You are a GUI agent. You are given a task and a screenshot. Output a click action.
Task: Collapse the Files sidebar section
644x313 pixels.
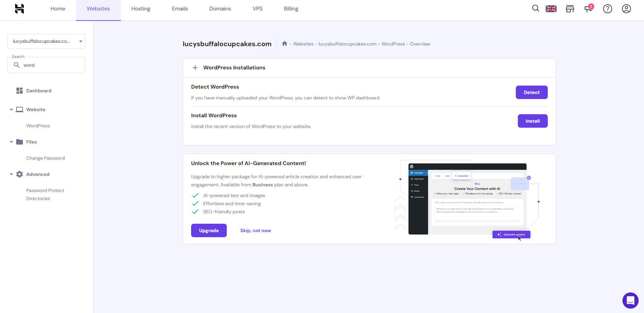pos(11,142)
